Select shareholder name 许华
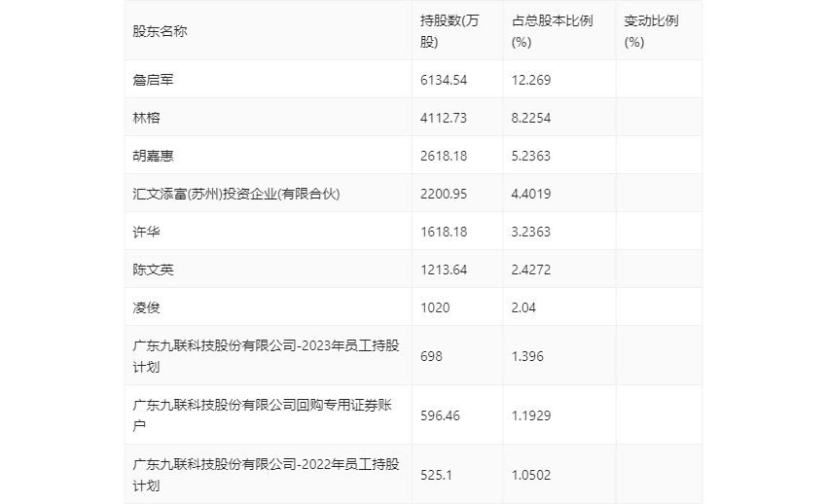Viewport: 827px width, 504px height. coord(146,232)
